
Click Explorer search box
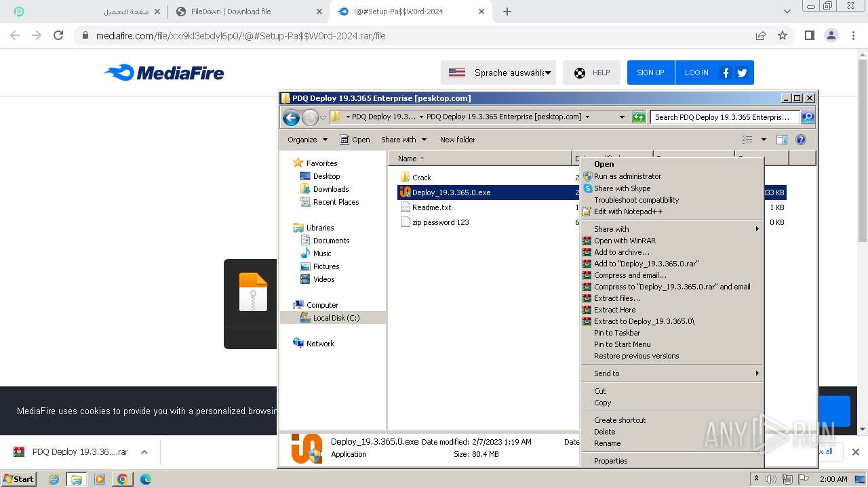pos(725,117)
